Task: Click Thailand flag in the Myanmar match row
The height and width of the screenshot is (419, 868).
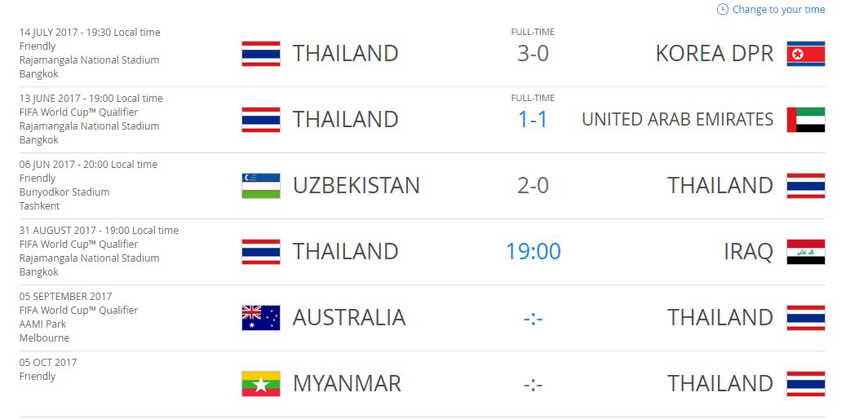Action: point(806,384)
